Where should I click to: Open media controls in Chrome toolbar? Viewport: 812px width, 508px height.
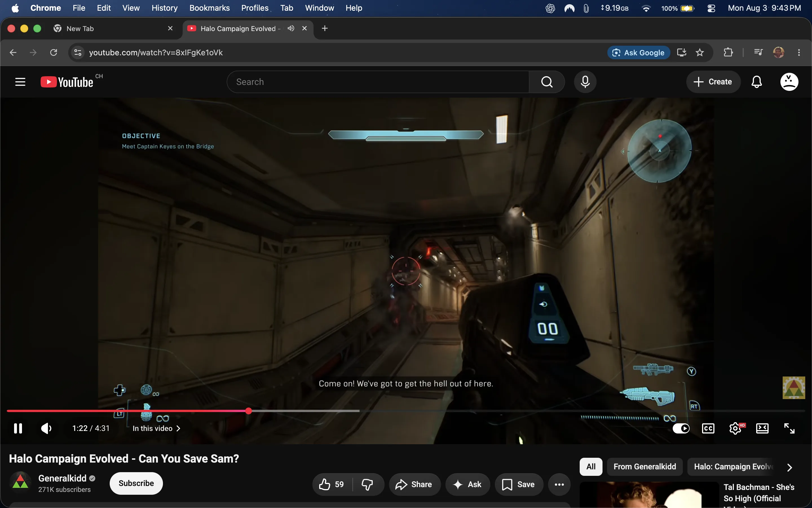click(x=758, y=52)
